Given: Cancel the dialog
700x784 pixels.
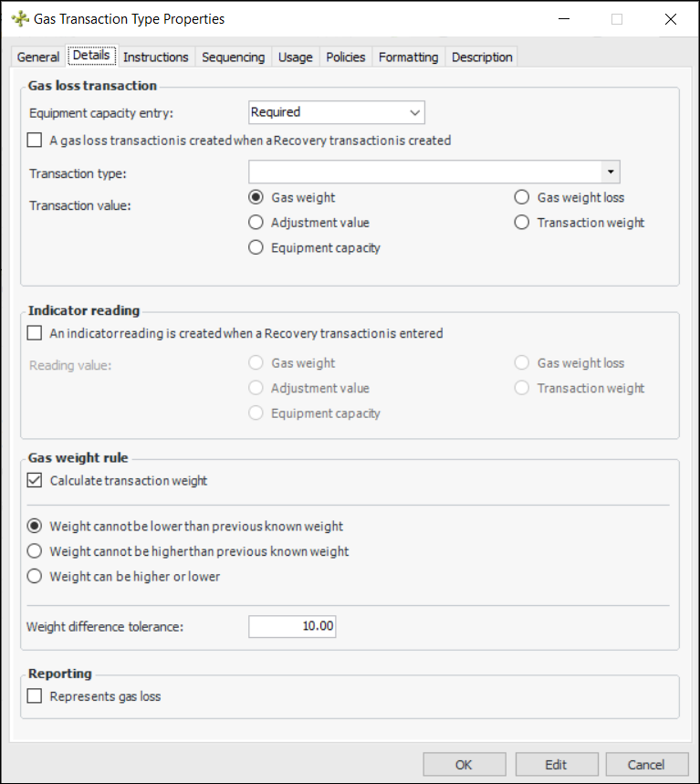Looking at the screenshot, I should click(x=646, y=765).
